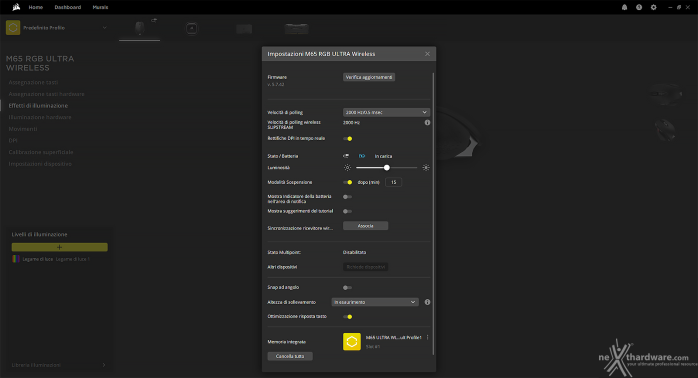Click the Disabilitato Multipoint status text
Viewport: 698px width, 378px height.
point(354,252)
